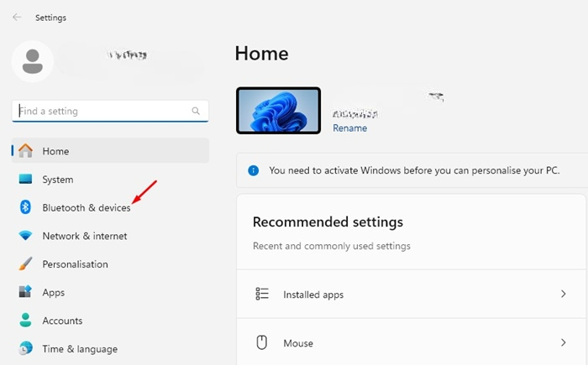The image size is (588, 365).
Task: Click the Recommended settings heading
Action: 328,222
